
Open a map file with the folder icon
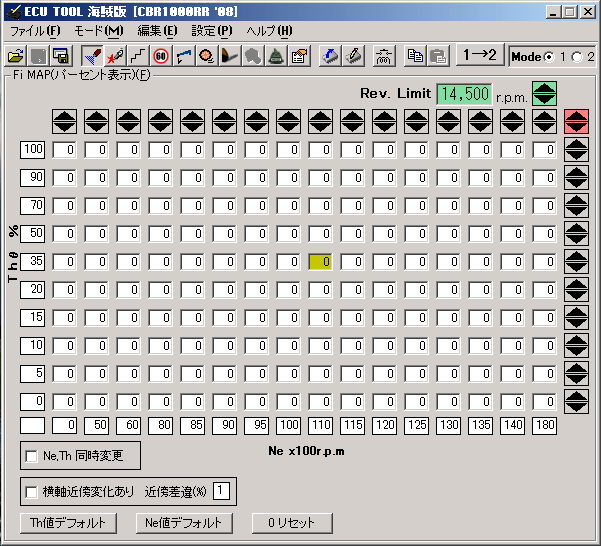15,56
